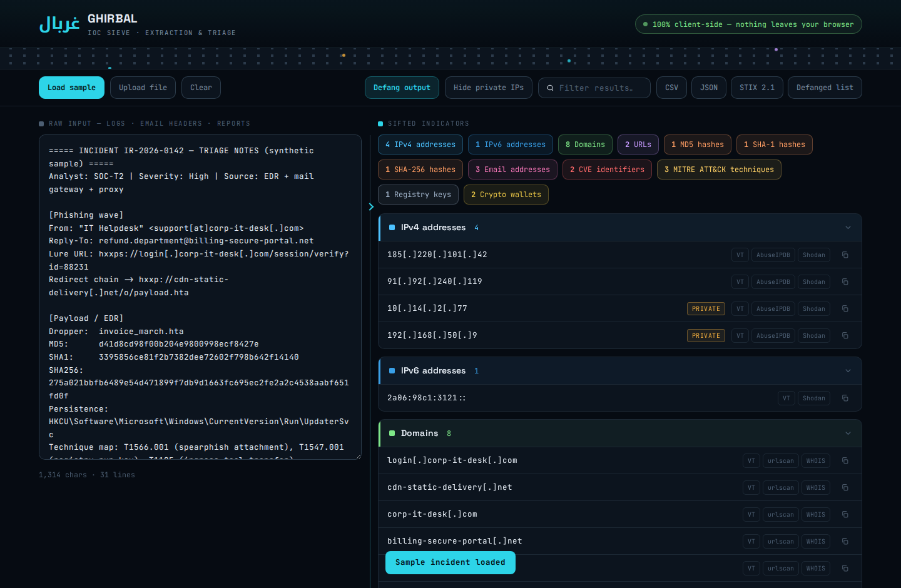
Task: Select the 3 MITRE ATT&CK techniques chip
Action: [719, 170]
